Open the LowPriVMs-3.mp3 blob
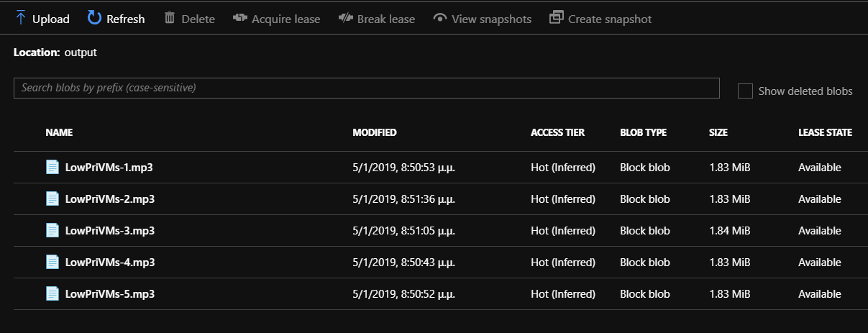The image size is (868, 333). [109, 231]
